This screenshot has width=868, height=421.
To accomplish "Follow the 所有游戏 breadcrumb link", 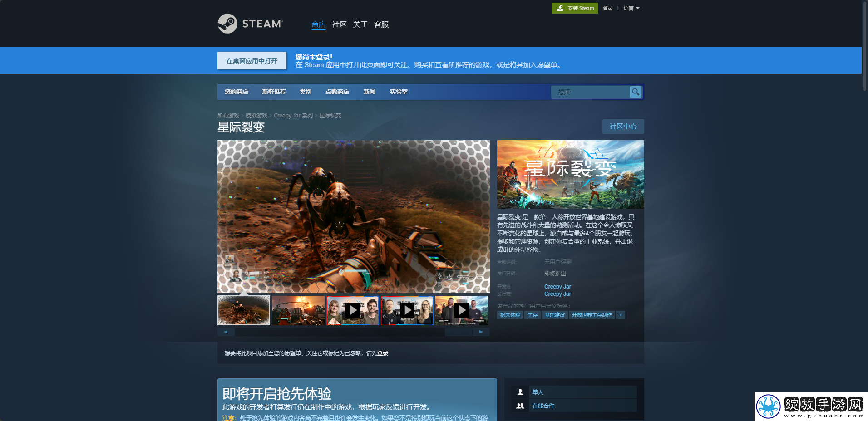I will (228, 116).
